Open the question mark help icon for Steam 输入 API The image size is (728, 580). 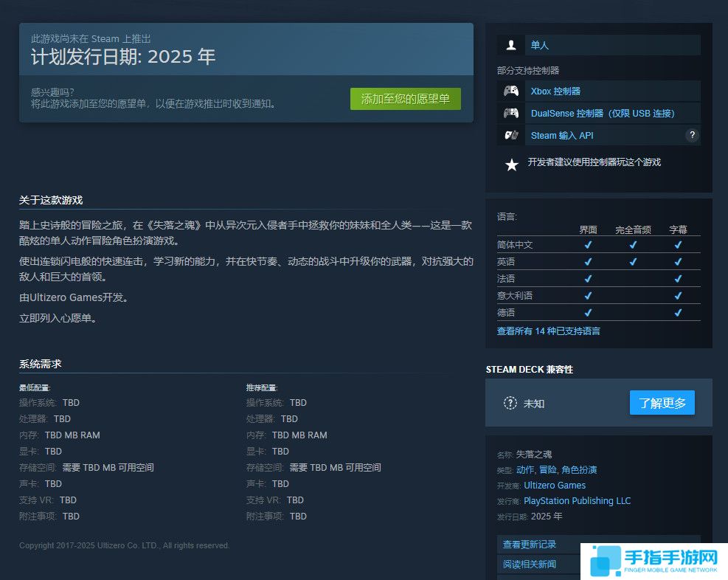pyautogui.click(x=692, y=135)
